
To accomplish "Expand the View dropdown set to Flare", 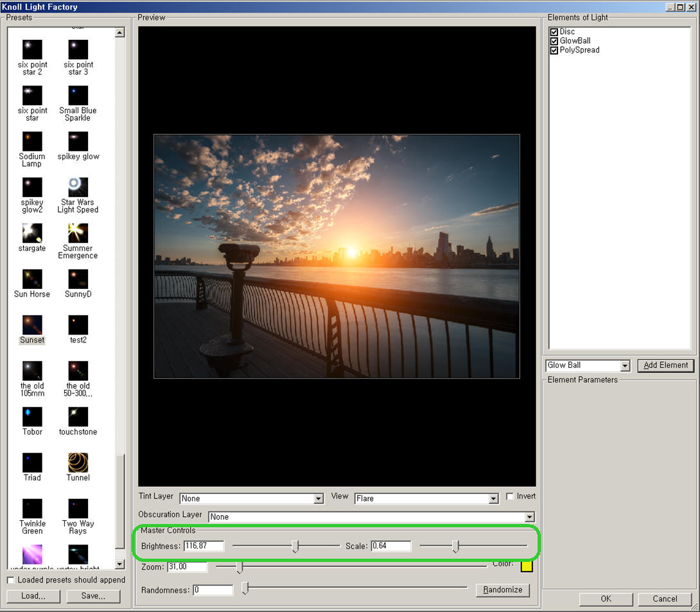I will 493,499.
